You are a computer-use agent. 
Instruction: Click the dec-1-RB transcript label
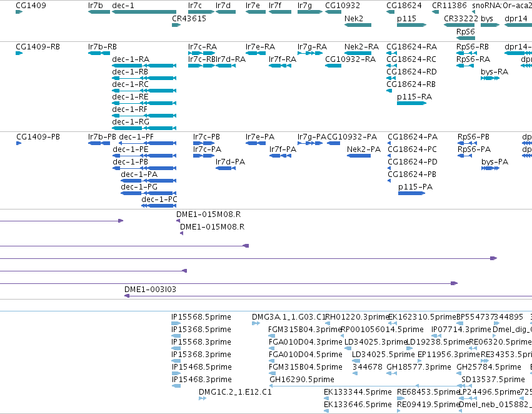(x=130, y=71)
